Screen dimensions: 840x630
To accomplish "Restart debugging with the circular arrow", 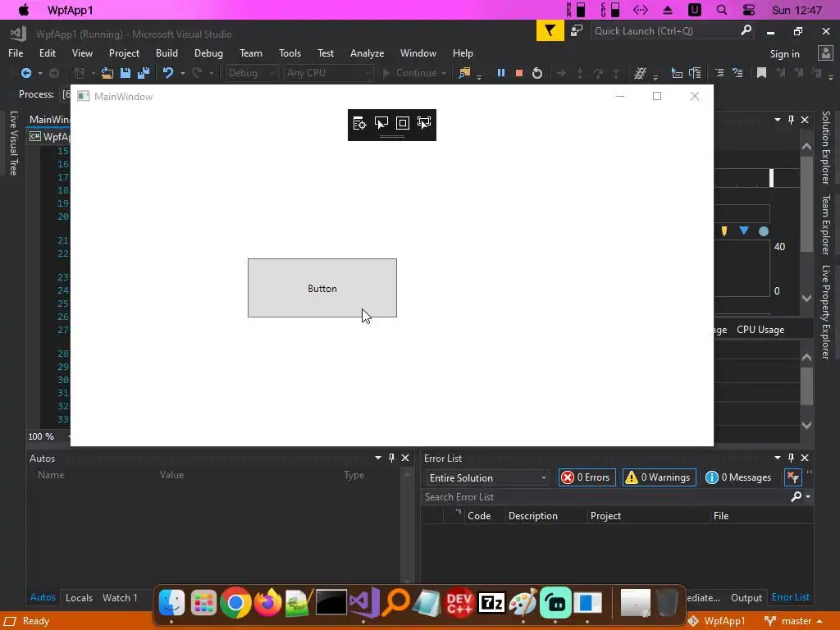I will click(x=536, y=73).
